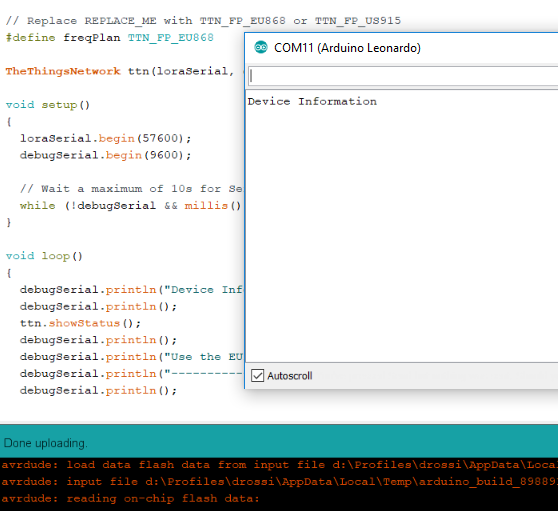
Task: Click the 'while (!debugSerial' line
Action: (131, 205)
